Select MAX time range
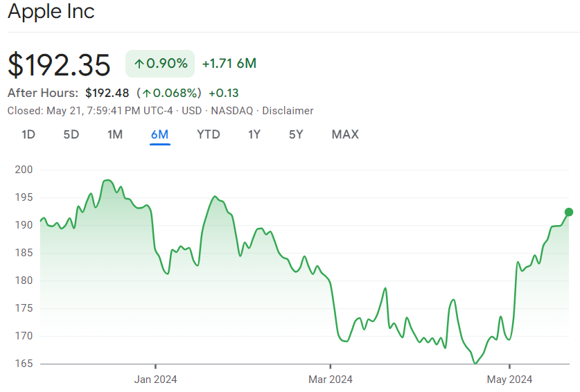The image size is (580, 392). point(345,134)
